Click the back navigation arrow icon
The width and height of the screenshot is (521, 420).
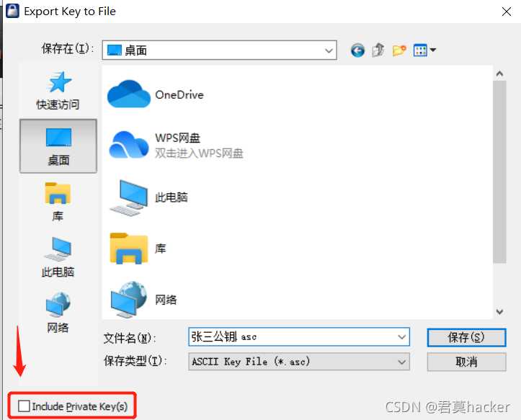[x=357, y=50]
